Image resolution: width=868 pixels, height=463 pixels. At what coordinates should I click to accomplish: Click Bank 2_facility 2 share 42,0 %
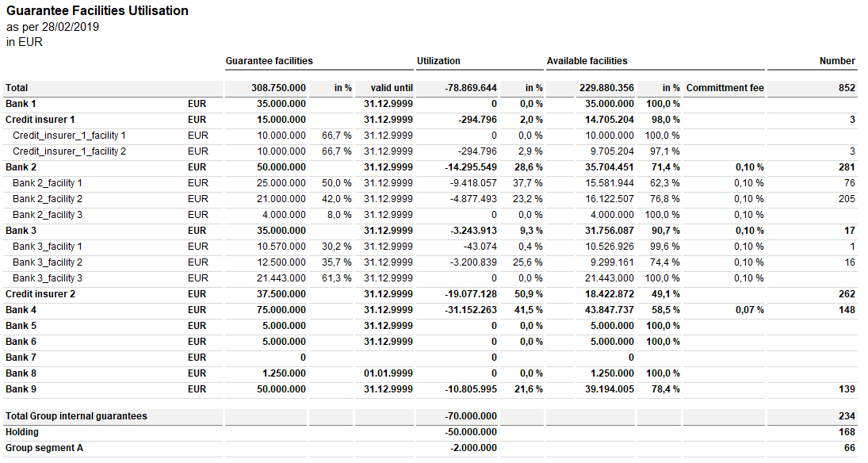337,199
